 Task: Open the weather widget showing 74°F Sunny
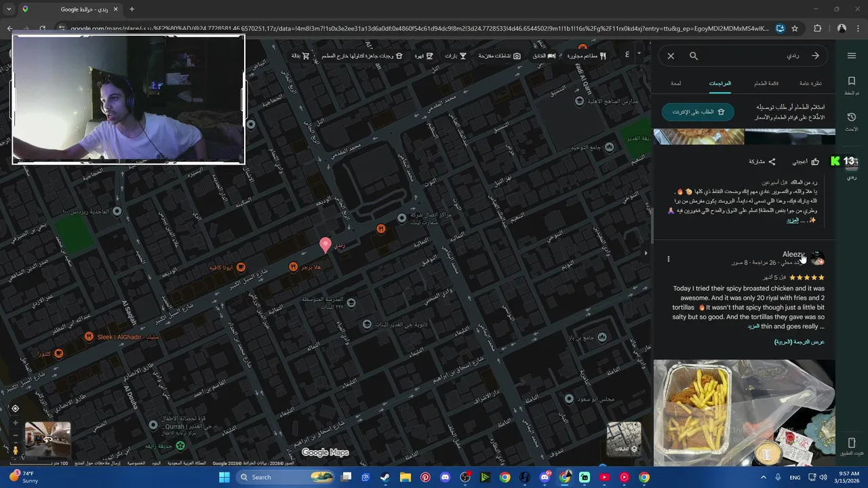pyautogui.click(x=22, y=477)
